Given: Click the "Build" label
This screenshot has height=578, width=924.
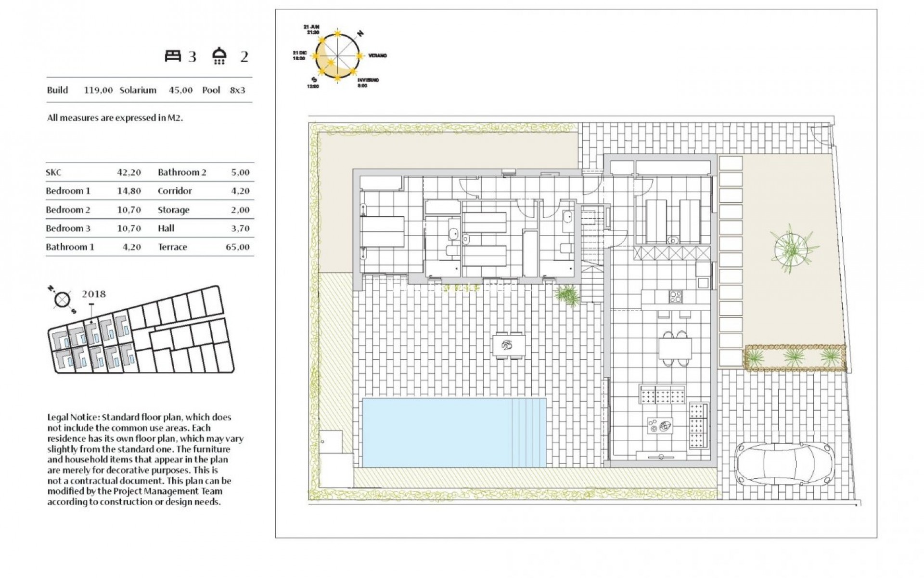Looking at the screenshot, I should (57, 90).
